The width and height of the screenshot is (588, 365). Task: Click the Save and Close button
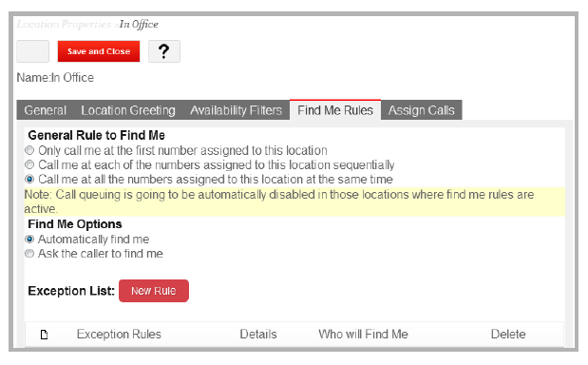[99, 51]
